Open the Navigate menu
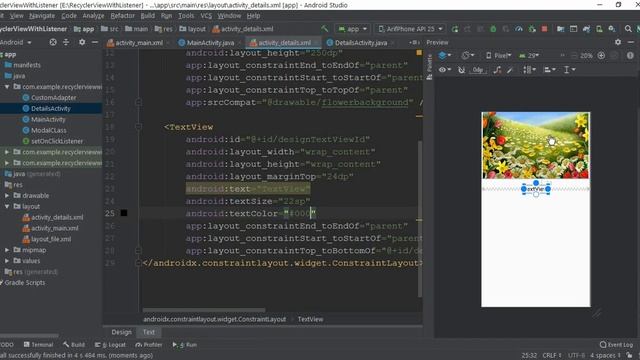Screen dimensions: 640x360 (x=42, y=16)
